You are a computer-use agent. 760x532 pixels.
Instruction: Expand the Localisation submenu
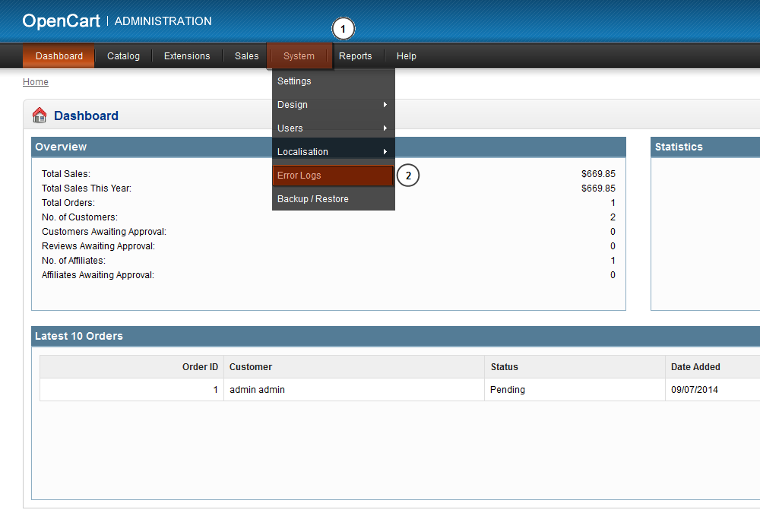[334, 152]
